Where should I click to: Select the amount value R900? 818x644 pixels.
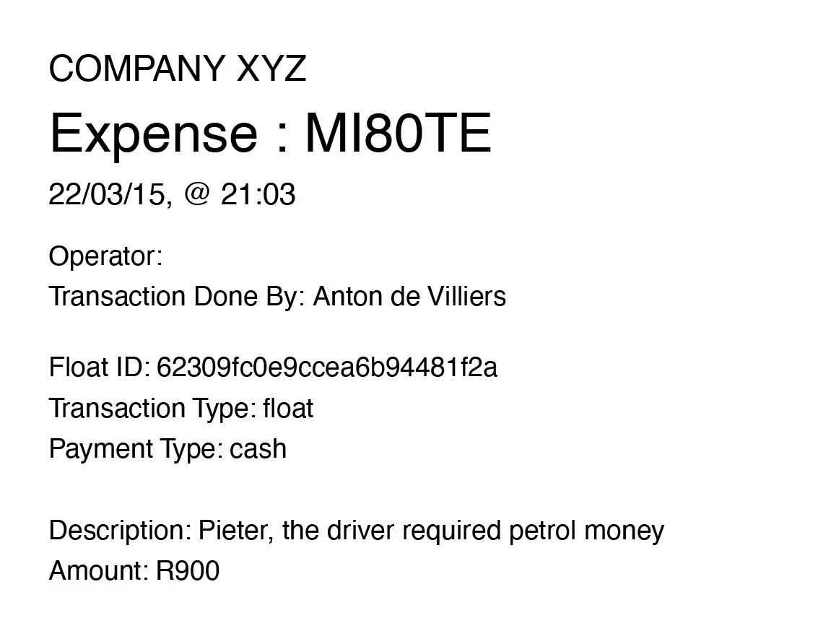tap(188, 571)
